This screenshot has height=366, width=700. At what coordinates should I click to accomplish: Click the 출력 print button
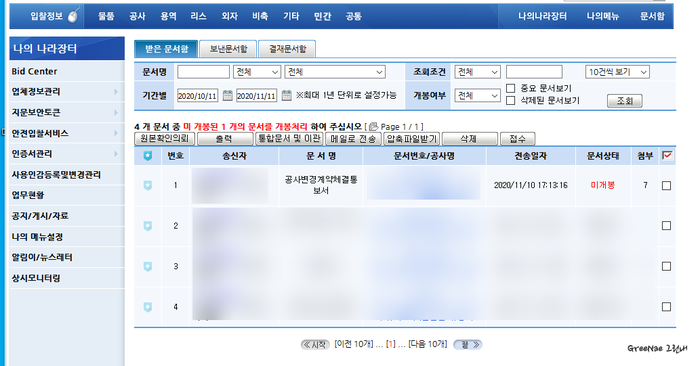tap(225, 139)
